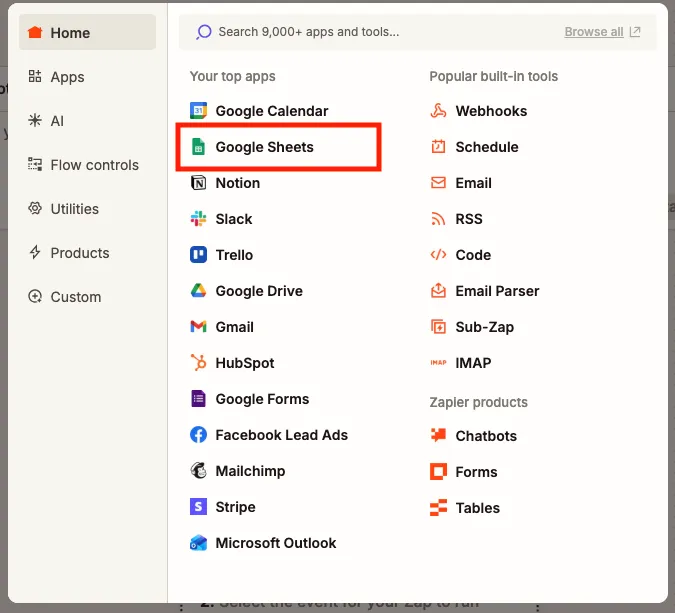
Task: Choose the Webhooks label
Action: click(491, 111)
